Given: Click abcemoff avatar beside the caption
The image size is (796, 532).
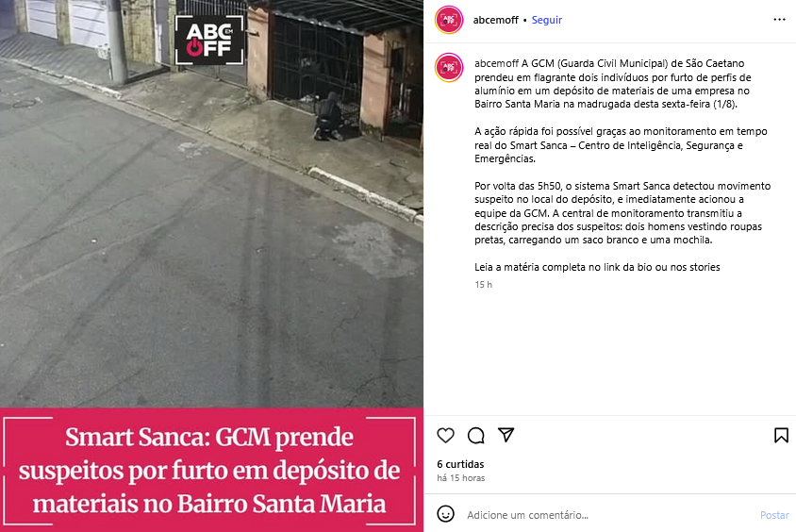Looking at the screenshot, I should (x=449, y=67).
